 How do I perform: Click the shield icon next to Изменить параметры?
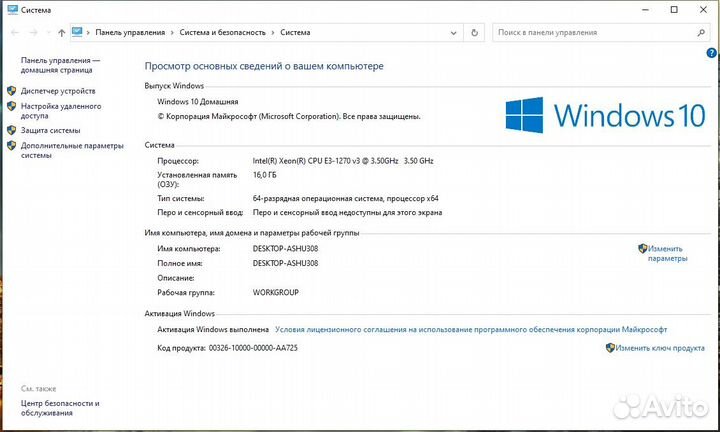[643, 248]
